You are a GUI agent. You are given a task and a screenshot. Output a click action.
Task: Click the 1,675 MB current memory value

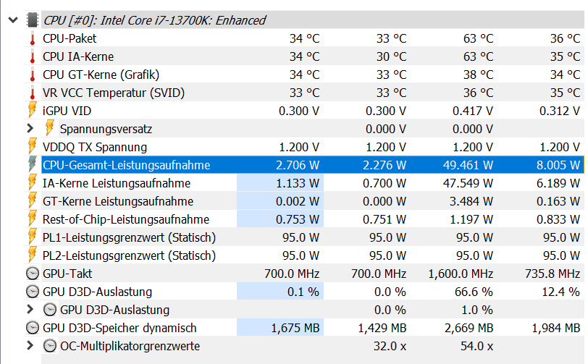point(295,328)
